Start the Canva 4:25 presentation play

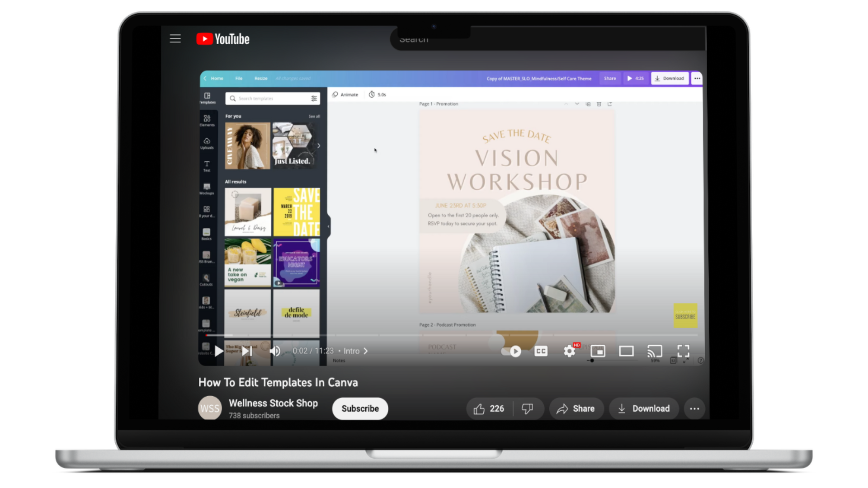(x=635, y=79)
